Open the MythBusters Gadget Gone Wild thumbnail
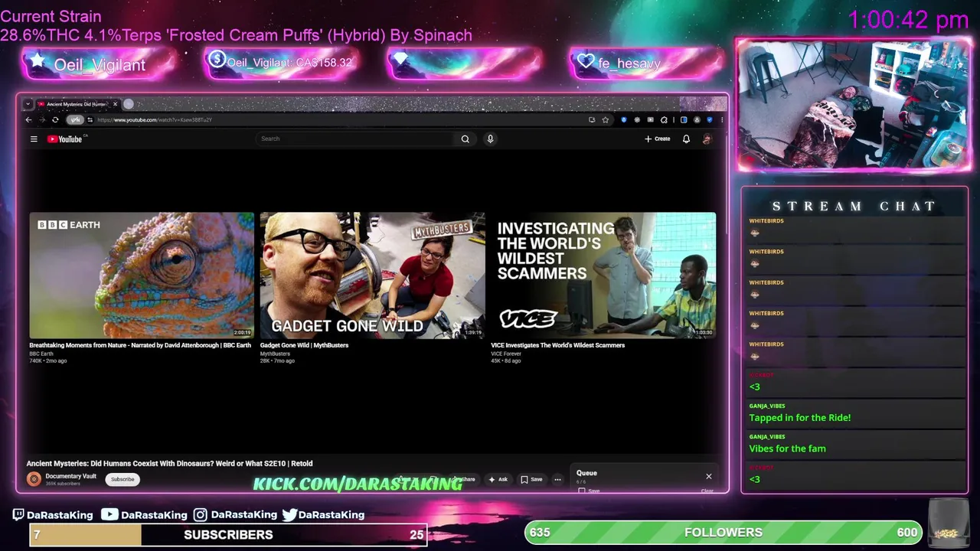 (372, 275)
